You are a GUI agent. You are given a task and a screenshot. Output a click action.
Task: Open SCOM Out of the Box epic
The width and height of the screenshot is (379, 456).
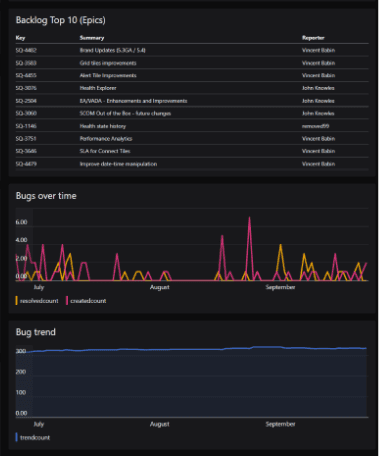click(192, 113)
